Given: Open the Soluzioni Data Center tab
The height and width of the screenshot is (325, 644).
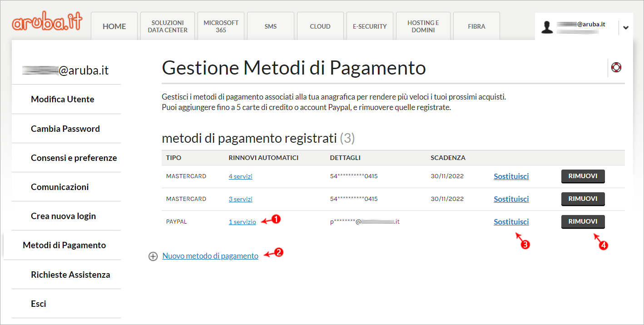Looking at the screenshot, I should (168, 26).
